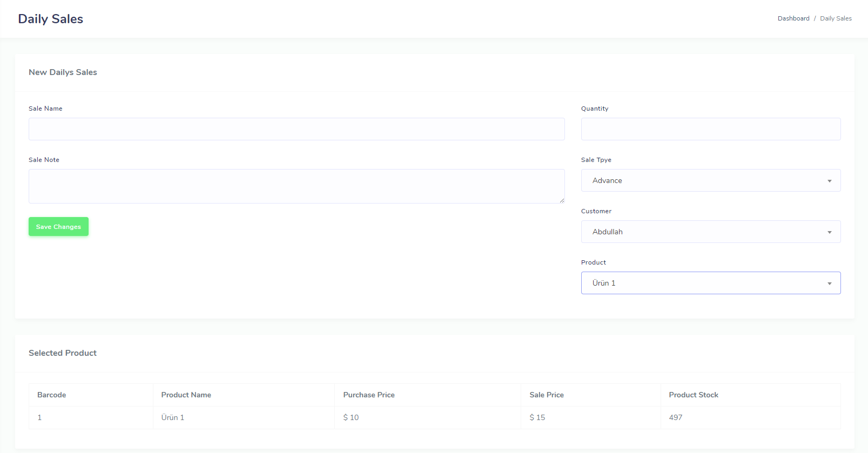The image size is (868, 453).
Task: Open the Sale Tpye dropdown showing Advance
Action: [x=710, y=180]
